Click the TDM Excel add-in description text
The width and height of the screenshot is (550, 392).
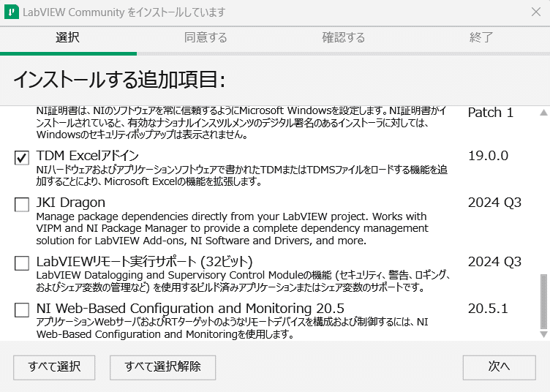[x=241, y=176]
